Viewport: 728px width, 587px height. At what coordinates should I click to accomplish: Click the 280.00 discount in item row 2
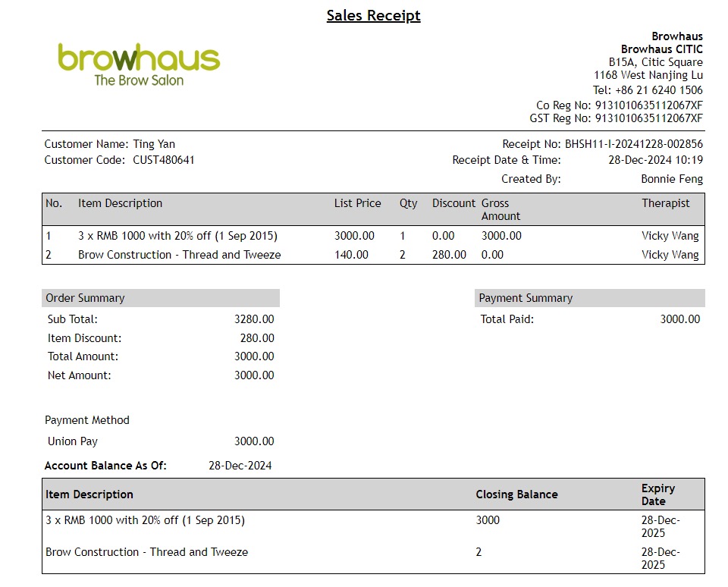(x=449, y=255)
